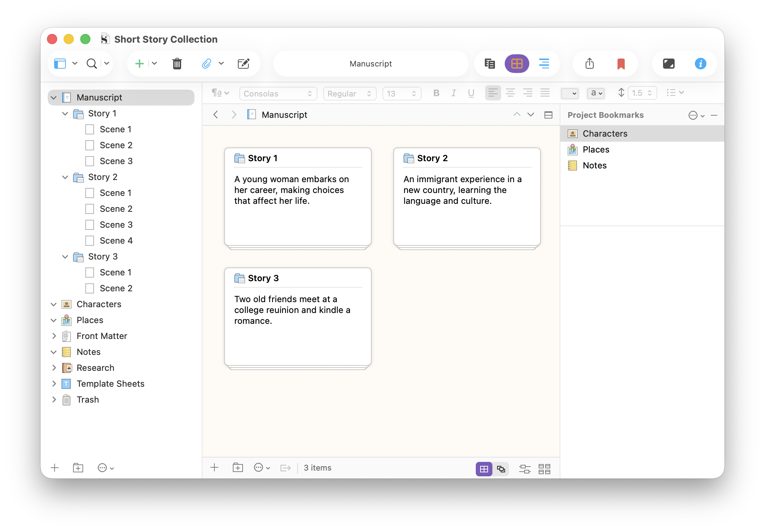Open the compose mode icon
This screenshot has height=532, width=765.
(x=668, y=64)
